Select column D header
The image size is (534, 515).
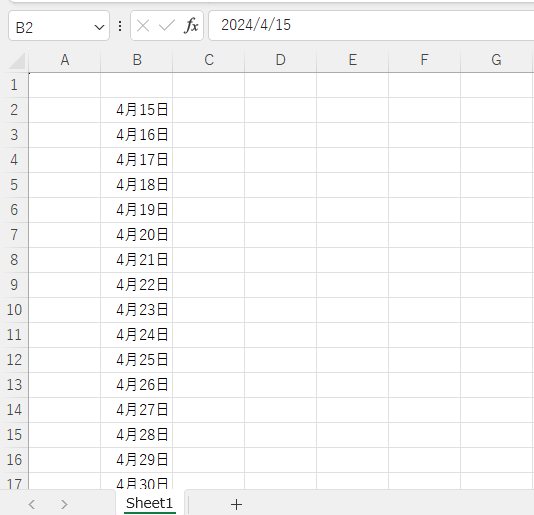coord(281,60)
